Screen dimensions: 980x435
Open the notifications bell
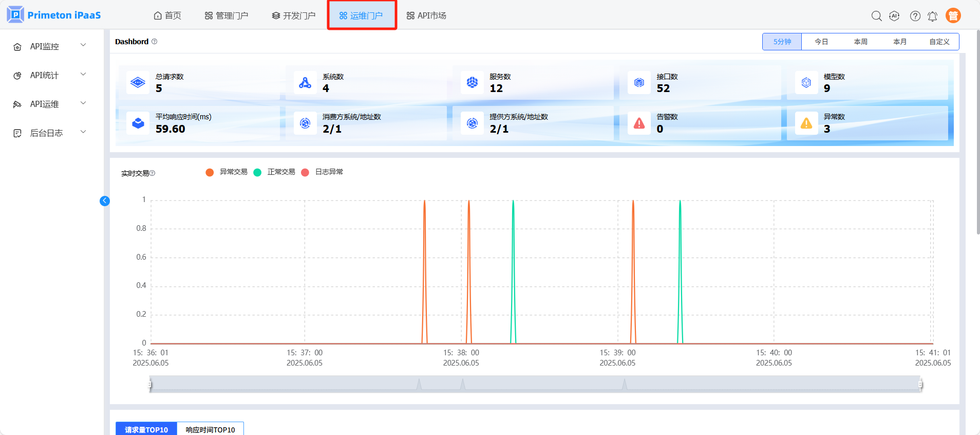(932, 16)
